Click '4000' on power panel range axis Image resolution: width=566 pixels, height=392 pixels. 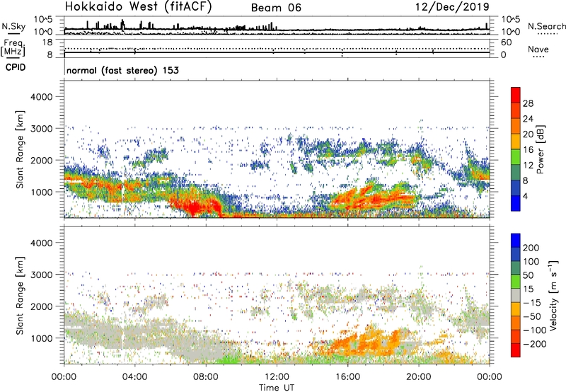pos(41,97)
